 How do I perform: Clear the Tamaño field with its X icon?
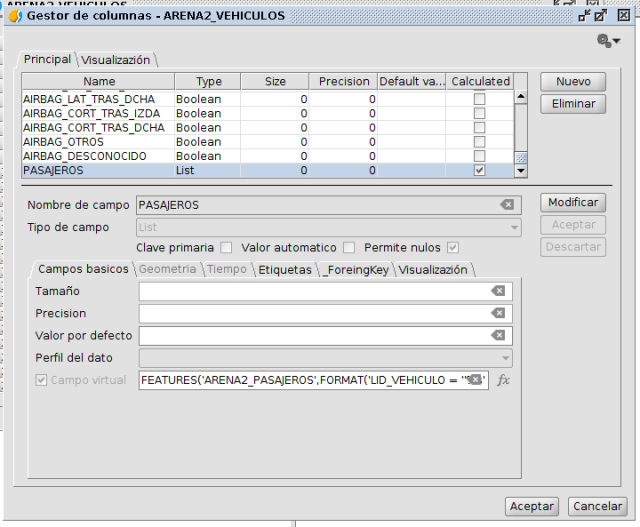click(x=498, y=291)
